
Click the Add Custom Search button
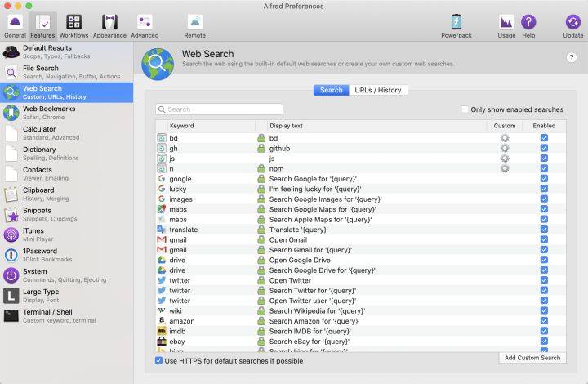click(x=532, y=358)
